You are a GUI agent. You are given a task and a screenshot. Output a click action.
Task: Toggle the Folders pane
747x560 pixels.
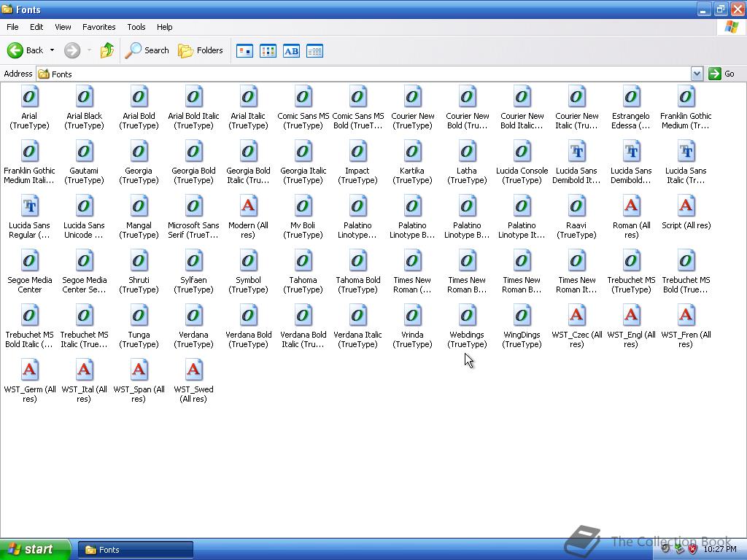[x=200, y=50]
